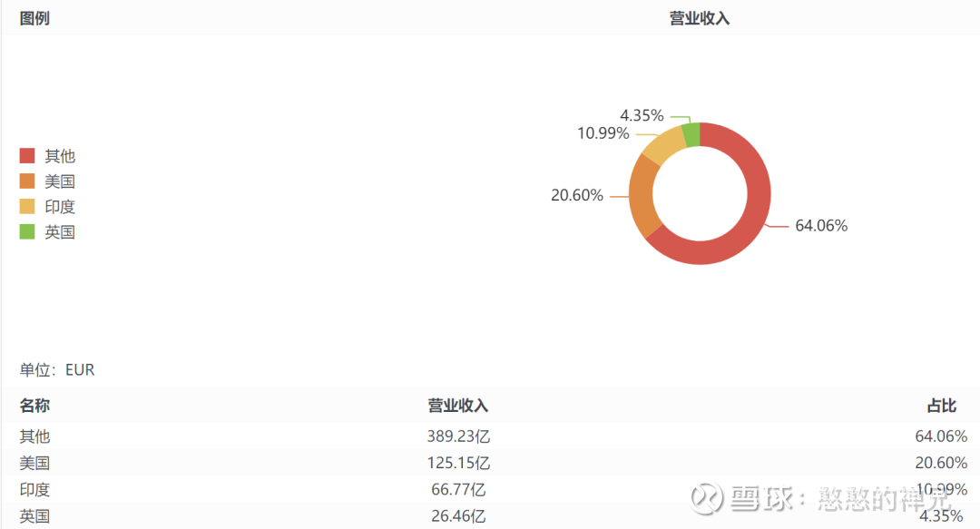This screenshot has height=529, width=980.
Task: Toggle 英国 legend label
Action: tap(60, 232)
